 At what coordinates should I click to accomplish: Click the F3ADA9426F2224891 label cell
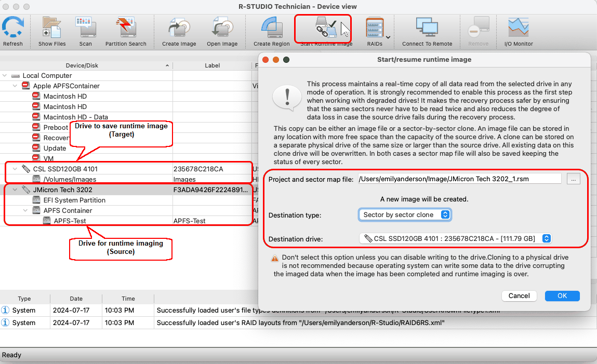click(x=210, y=190)
